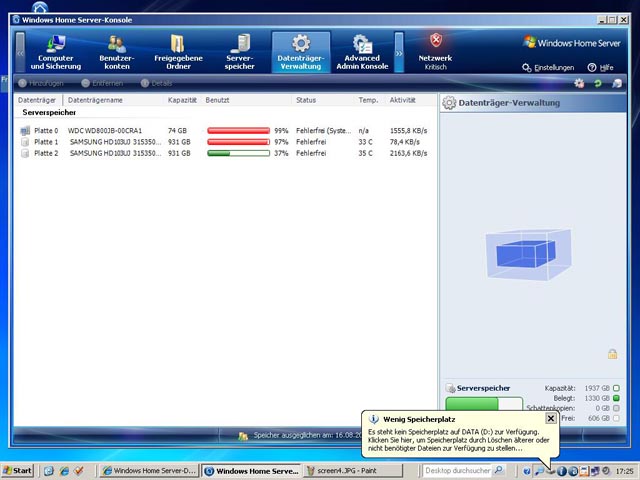Screen dimensions: 640x480
Task: Sort by the Status column header
Action: (x=323, y=100)
